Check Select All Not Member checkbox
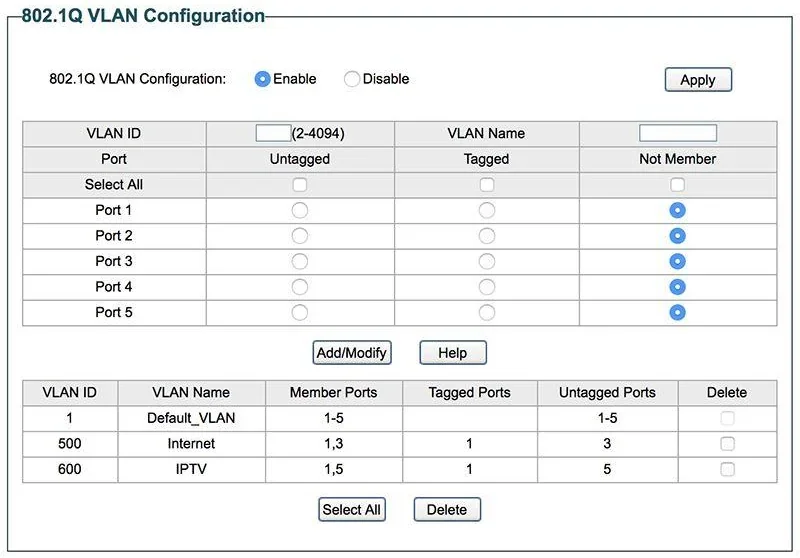800x558 pixels. 677,185
